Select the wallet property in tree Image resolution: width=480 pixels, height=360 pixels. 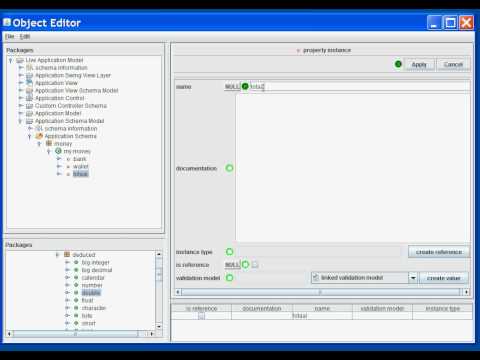(x=81, y=166)
